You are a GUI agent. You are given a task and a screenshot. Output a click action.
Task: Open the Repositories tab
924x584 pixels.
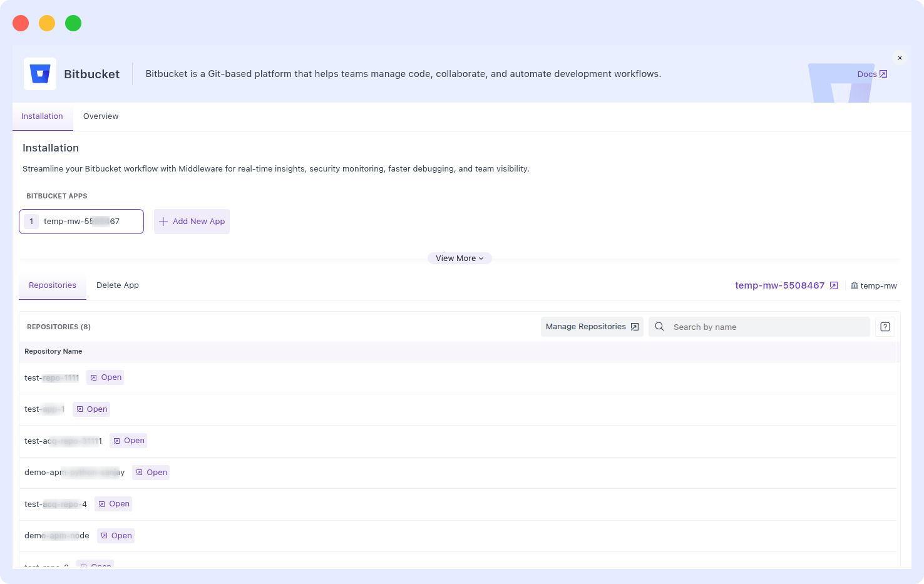point(52,285)
